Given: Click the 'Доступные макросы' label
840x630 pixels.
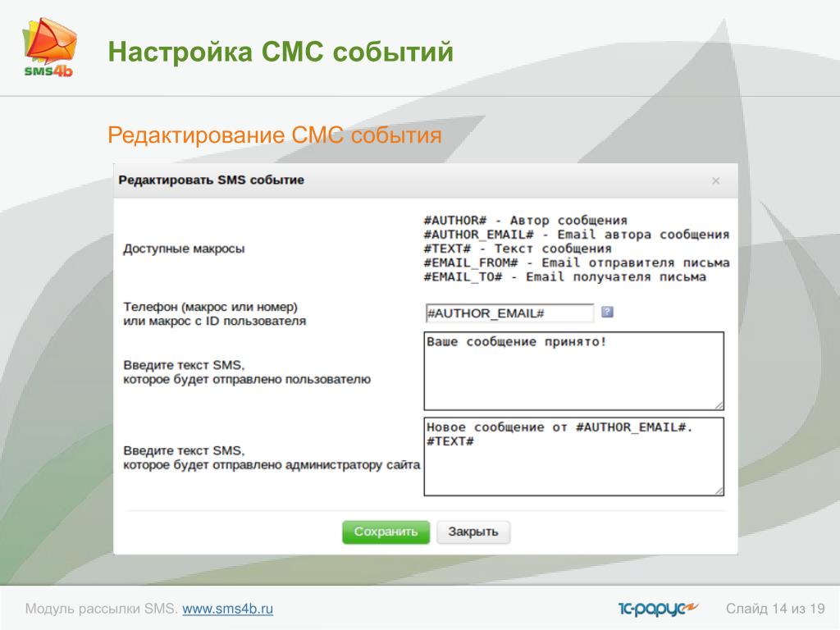Looking at the screenshot, I should (184, 249).
